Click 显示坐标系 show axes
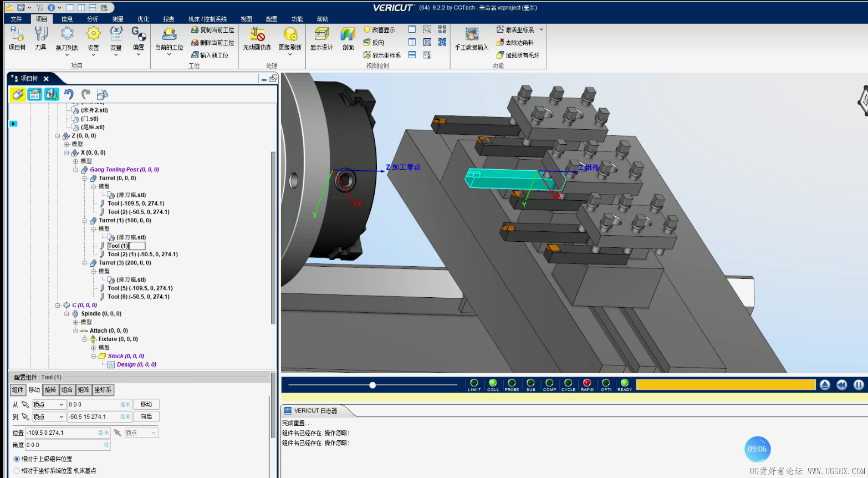 (382, 55)
